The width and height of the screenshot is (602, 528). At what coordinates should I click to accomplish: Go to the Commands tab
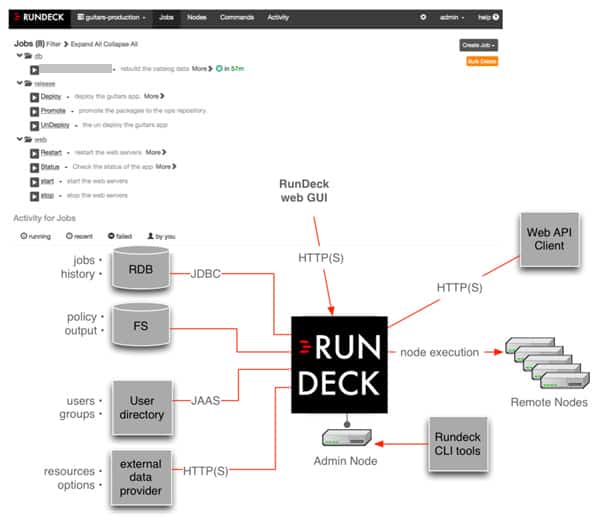[237, 17]
